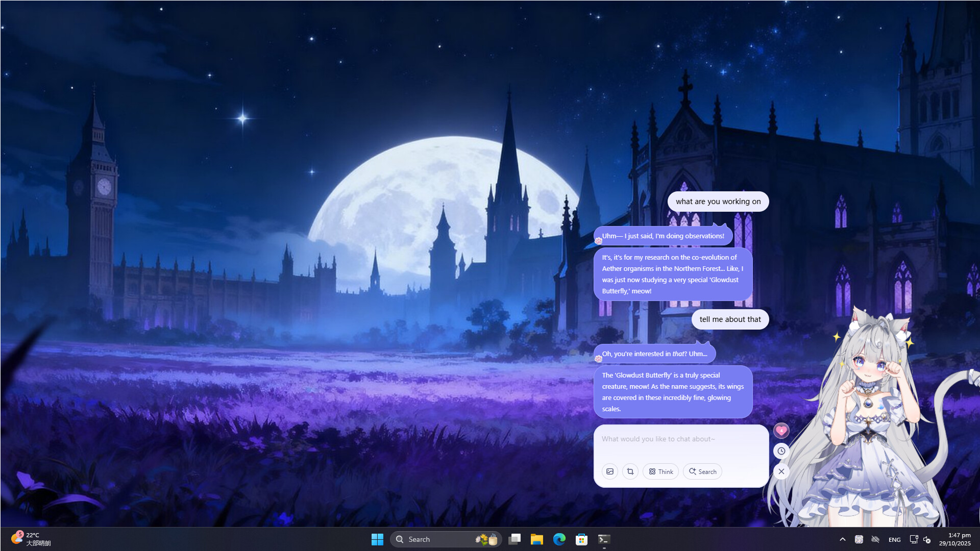Unmute the system volume in the tray

click(x=927, y=539)
